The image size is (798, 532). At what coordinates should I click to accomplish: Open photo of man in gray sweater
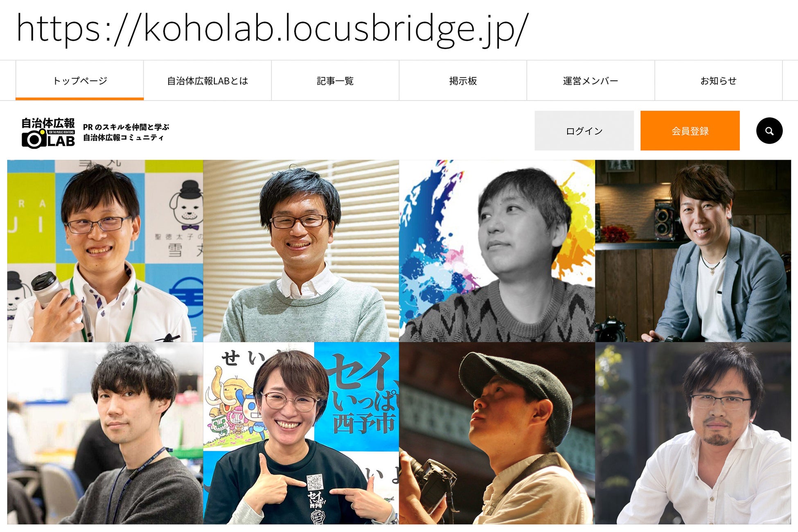click(301, 251)
